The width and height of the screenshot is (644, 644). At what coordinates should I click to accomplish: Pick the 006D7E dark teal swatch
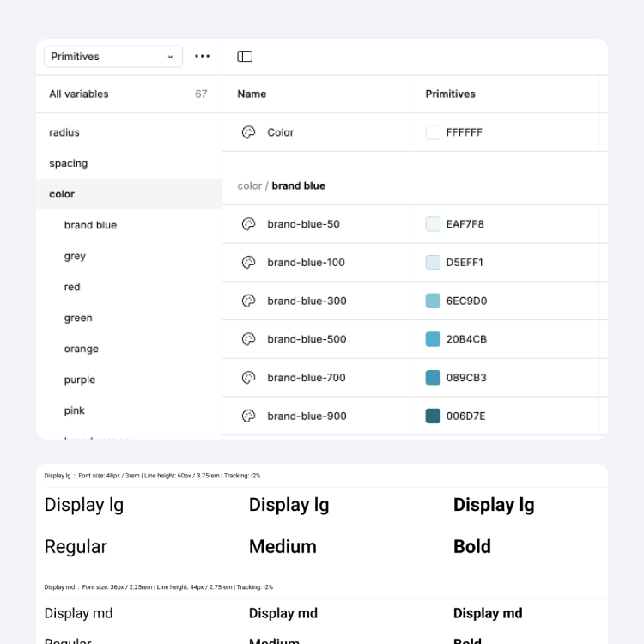coord(433,416)
